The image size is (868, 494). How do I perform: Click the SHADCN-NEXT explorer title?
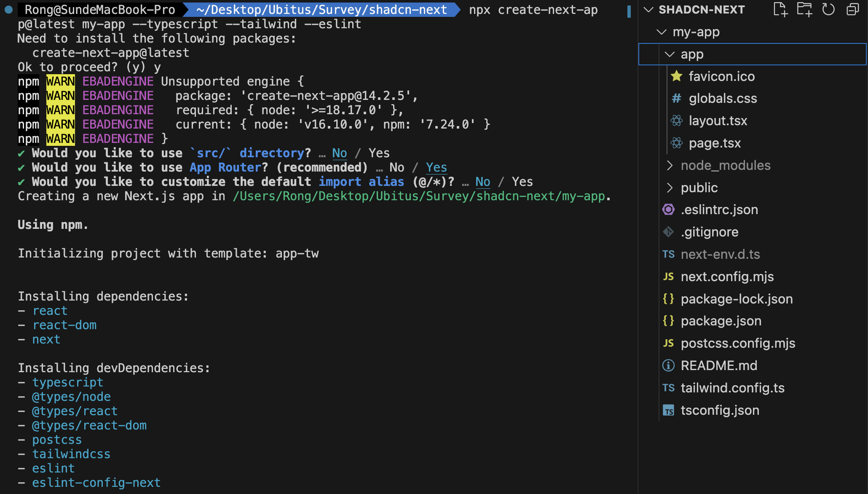tap(702, 9)
